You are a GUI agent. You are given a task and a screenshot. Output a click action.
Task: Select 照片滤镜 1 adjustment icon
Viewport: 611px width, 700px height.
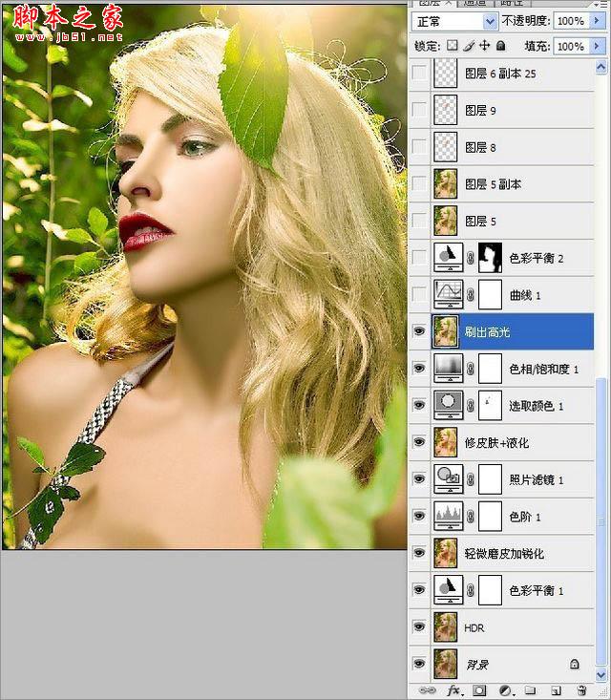pyautogui.click(x=448, y=479)
